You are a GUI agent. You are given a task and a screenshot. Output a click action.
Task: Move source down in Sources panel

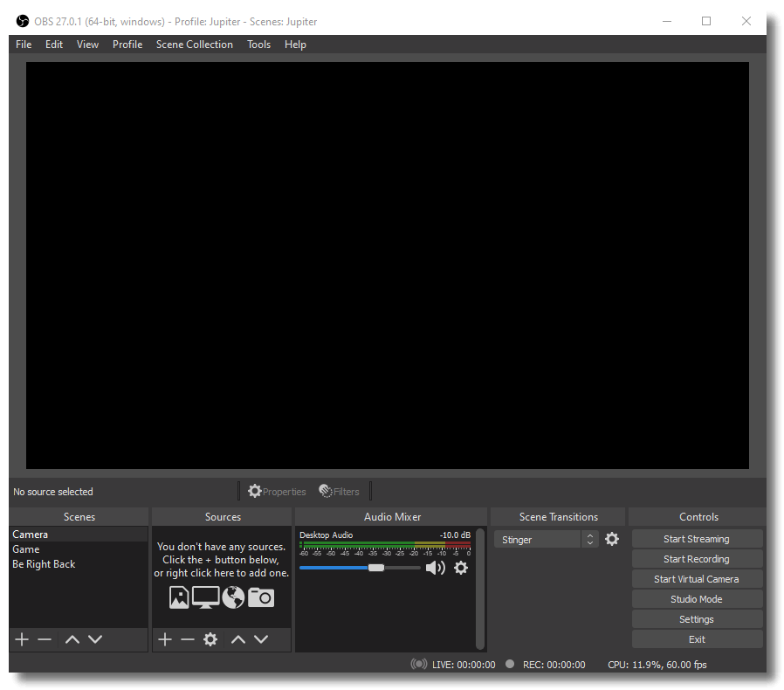tap(261, 639)
